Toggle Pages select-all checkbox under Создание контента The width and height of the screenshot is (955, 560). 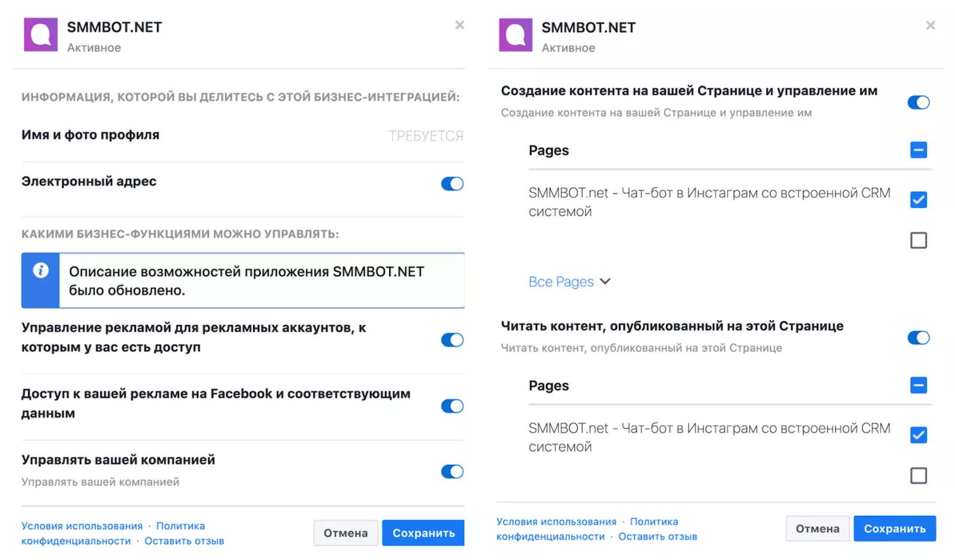click(919, 150)
